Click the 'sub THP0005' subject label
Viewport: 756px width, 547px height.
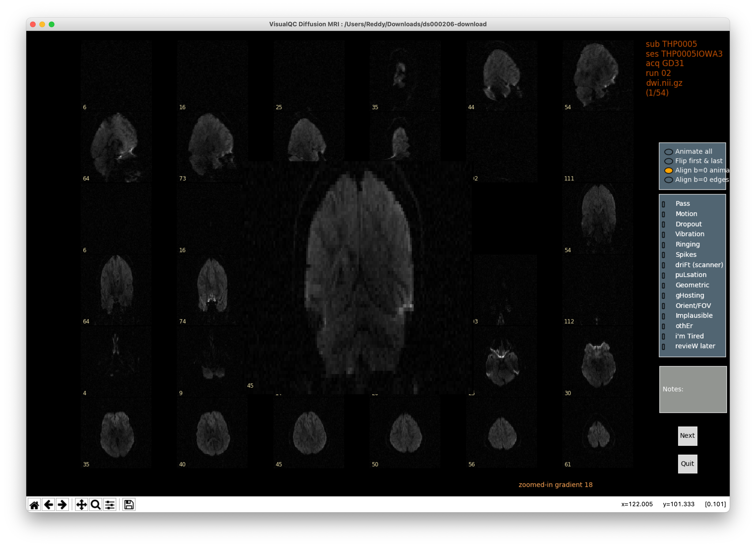pos(671,44)
